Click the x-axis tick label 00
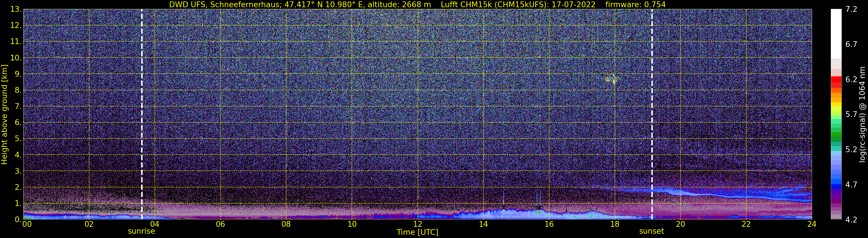The height and width of the screenshot is (238, 868). pos(27,224)
